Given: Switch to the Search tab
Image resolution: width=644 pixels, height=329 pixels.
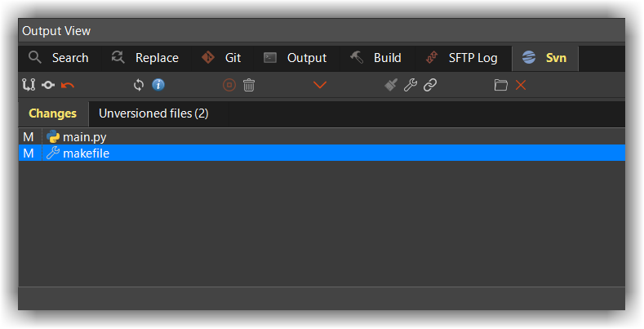Looking at the screenshot, I should (59, 58).
